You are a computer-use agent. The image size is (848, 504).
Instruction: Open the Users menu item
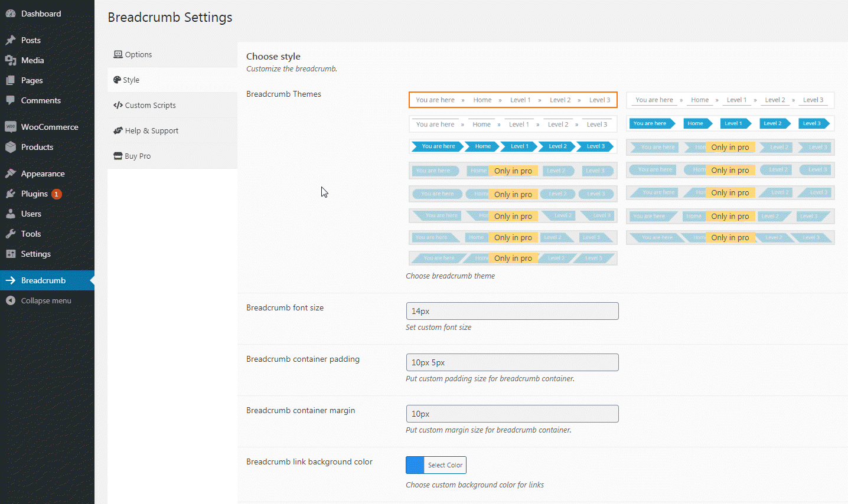point(31,214)
